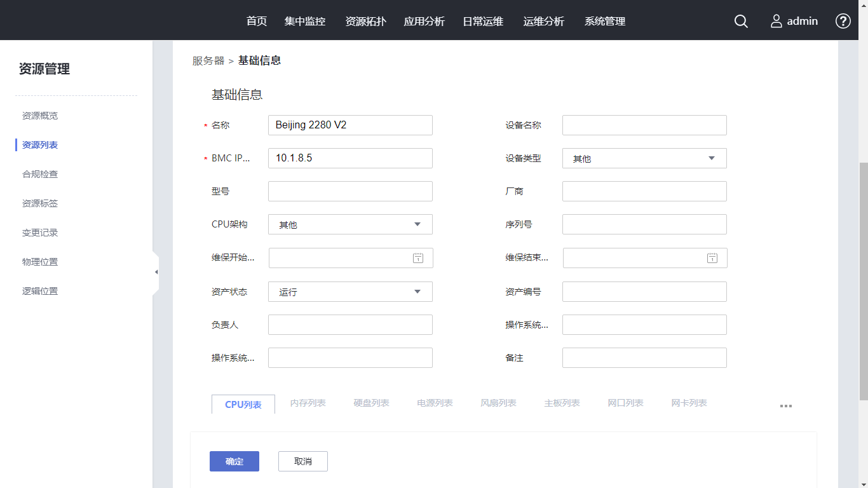Click the help question mark icon
The width and height of the screenshot is (868, 488).
point(843,21)
